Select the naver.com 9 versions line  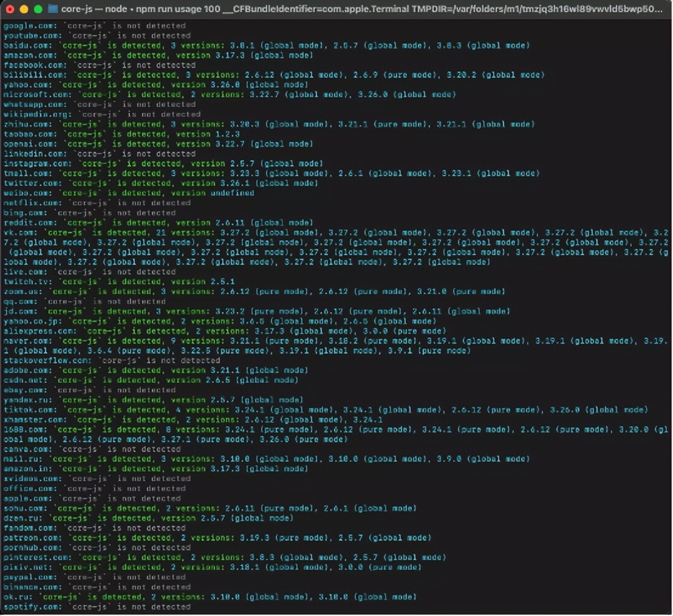[x=243, y=341]
